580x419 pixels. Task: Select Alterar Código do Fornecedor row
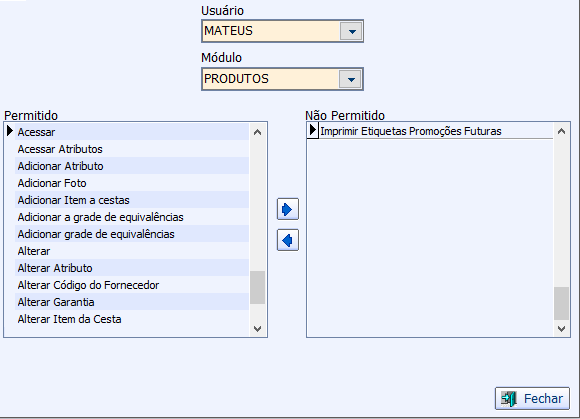point(132,285)
